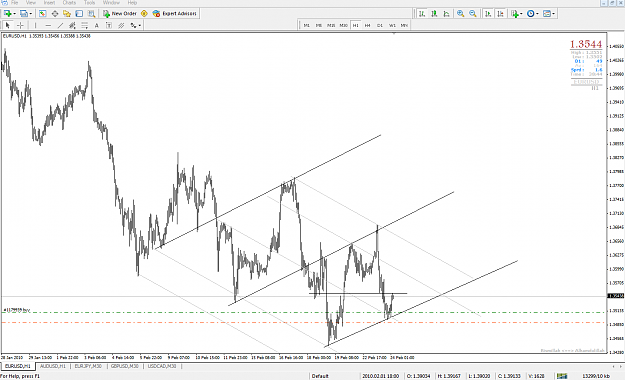Image resolution: width=625 pixels, height=380 pixels.
Task: Select the Cursor arrow tool
Action: point(8,25)
